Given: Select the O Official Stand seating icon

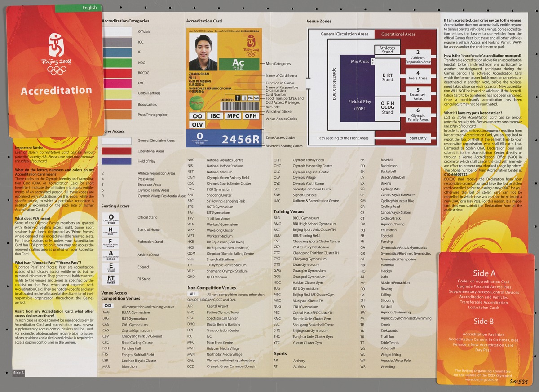Looking at the screenshot, I should click(x=111, y=219).
